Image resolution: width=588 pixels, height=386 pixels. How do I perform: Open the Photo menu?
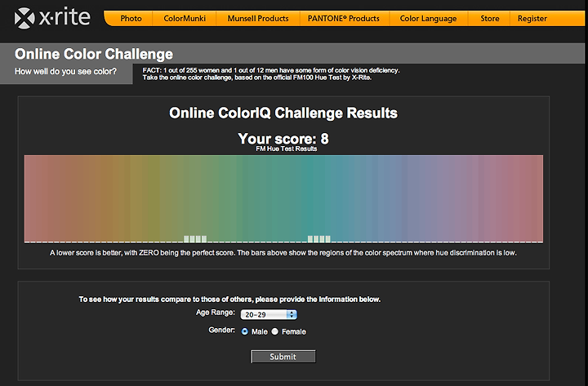131,19
